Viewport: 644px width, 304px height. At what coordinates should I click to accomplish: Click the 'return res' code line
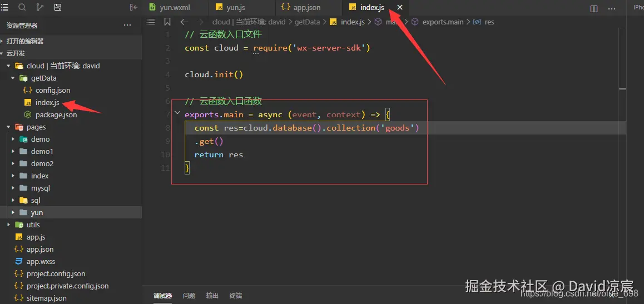[219, 155]
